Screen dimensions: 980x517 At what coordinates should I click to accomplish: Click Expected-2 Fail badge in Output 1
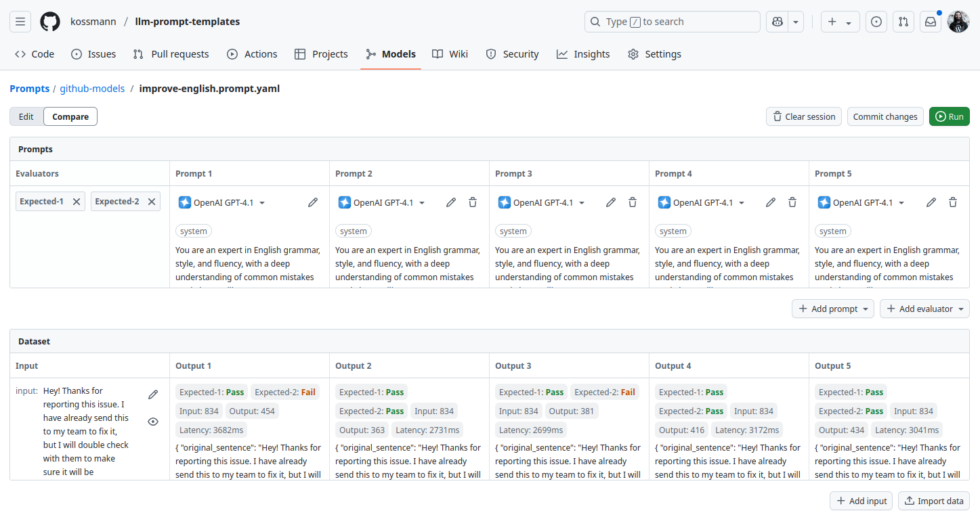pos(285,392)
